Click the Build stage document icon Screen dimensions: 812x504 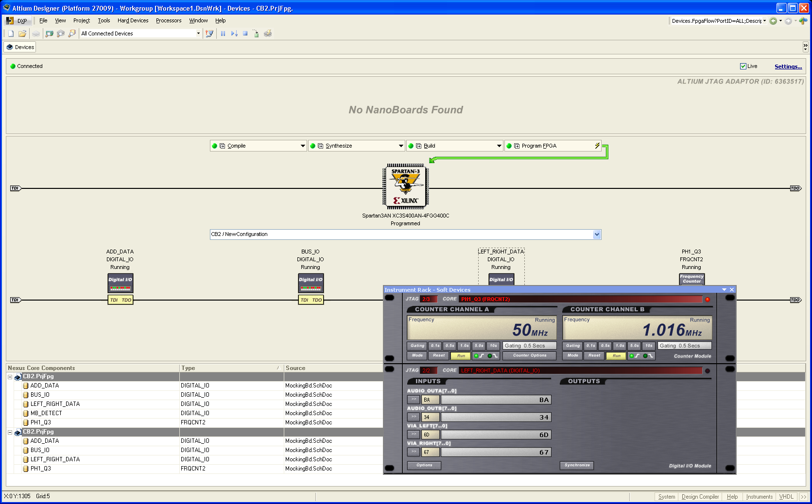[x=419, y=146]
